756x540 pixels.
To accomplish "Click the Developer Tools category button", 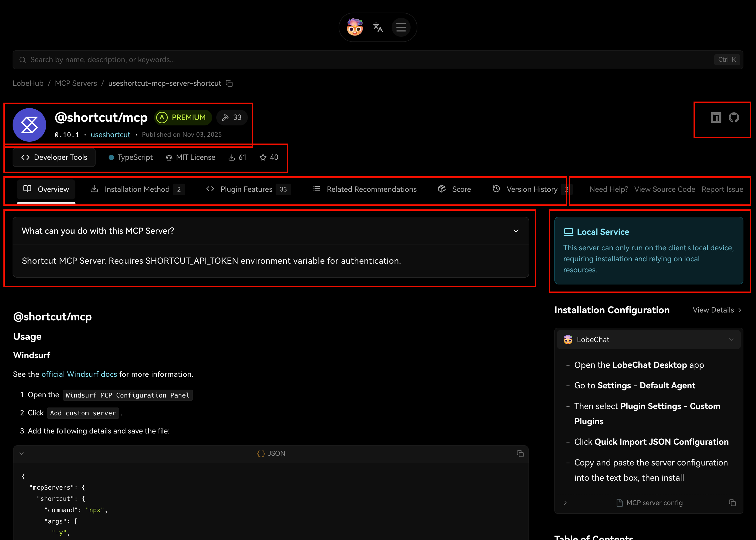I will point(54,157).
